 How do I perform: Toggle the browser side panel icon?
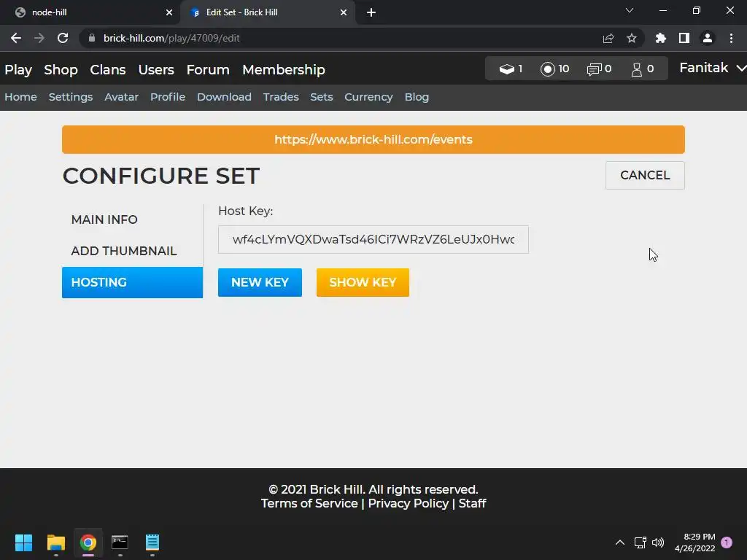[684, 38]
